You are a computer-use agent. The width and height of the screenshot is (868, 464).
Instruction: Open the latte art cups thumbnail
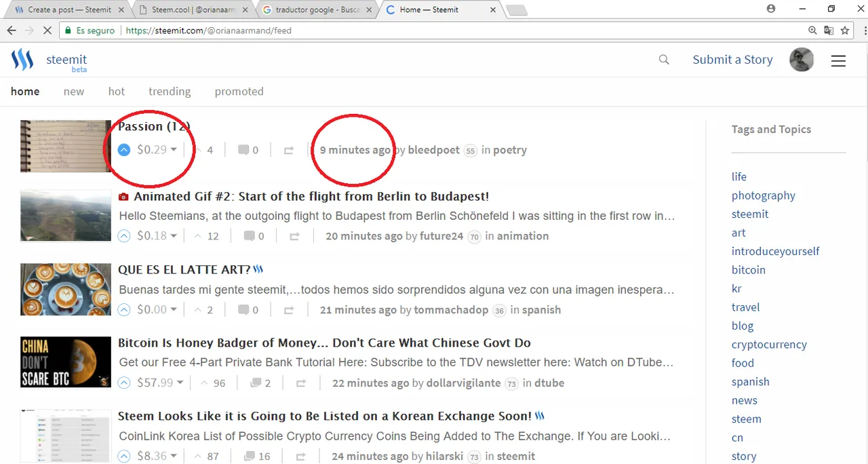pyautogui.click(x=66, y=288)
